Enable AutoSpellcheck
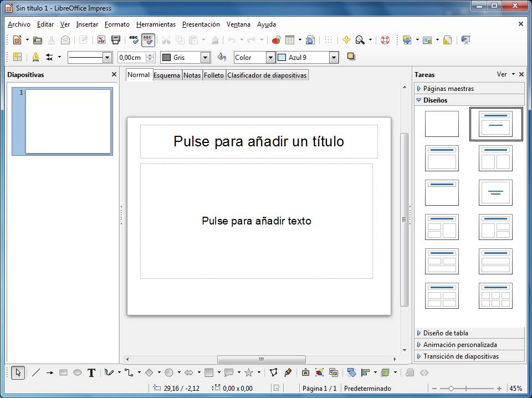The height and width of the screenshot is (398, 532). pos(147,40)
